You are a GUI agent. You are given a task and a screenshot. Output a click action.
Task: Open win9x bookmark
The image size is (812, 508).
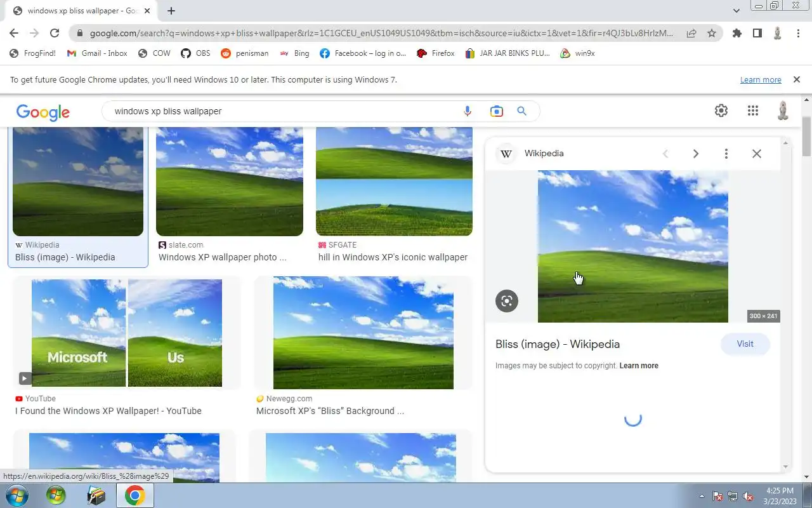[577, 53]
